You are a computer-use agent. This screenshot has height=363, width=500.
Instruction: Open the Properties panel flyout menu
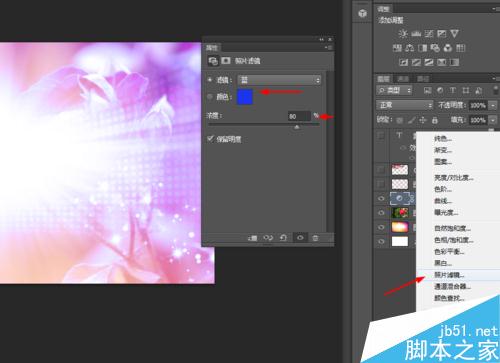click(x=329, y=48)
